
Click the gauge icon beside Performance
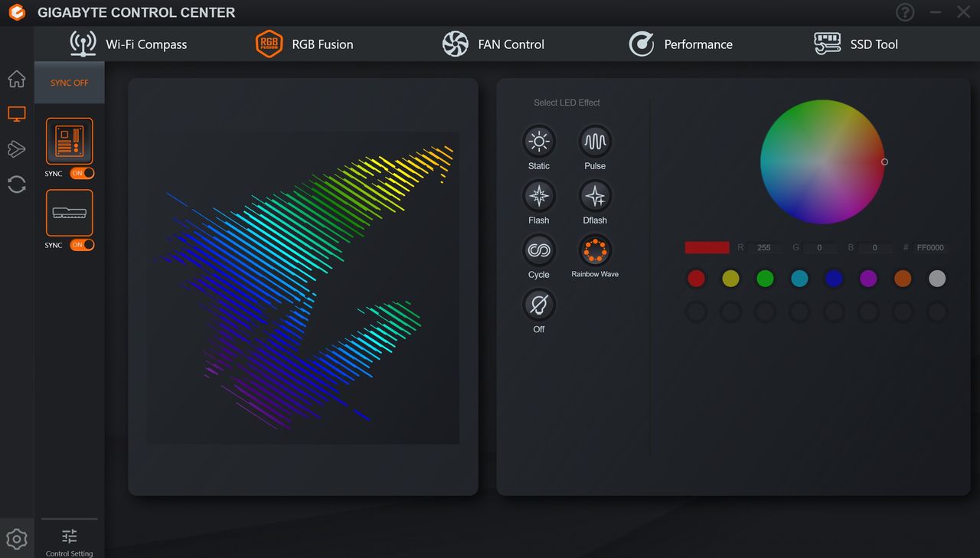tap(642, 44)
